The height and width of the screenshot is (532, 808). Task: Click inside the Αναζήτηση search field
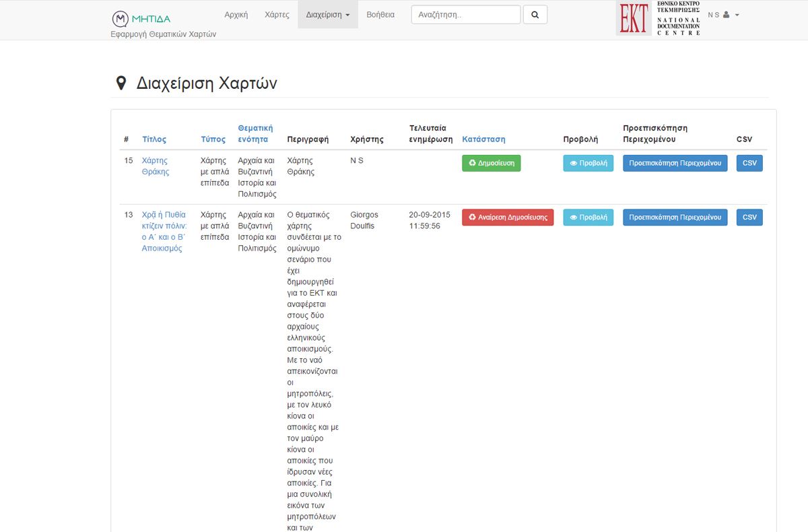pyautogui.click(x=465, y=15)
